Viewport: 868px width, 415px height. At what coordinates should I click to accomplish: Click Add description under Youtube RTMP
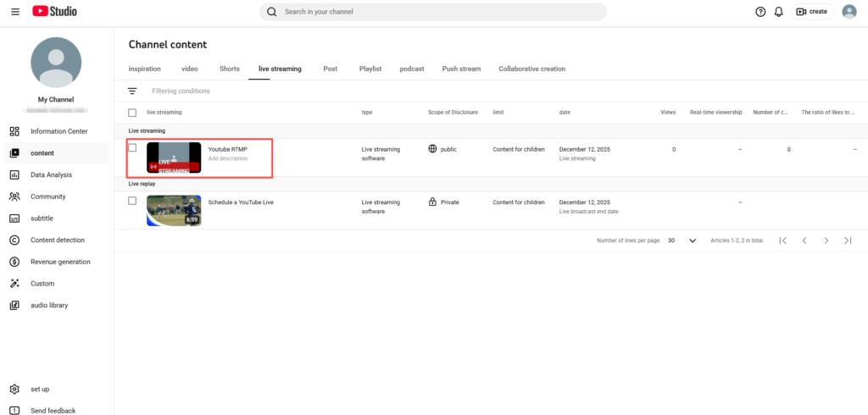(x=228, y=158)
